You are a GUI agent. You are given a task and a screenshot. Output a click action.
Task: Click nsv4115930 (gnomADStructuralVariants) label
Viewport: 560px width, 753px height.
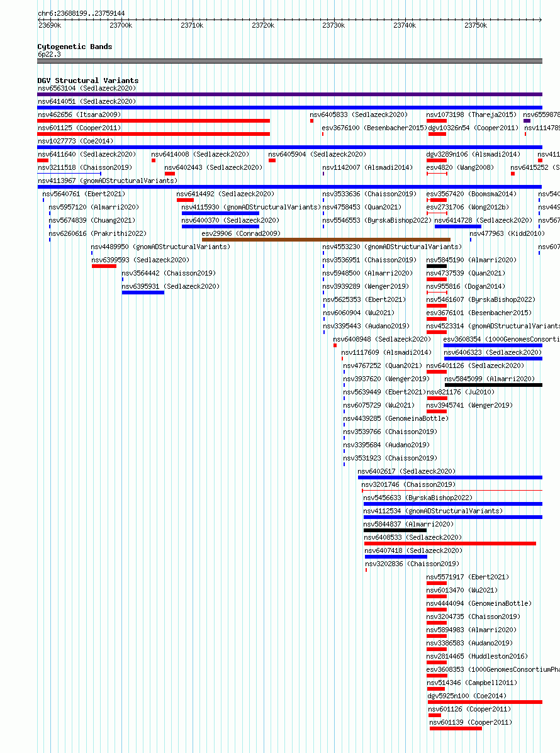click(251, 207)
